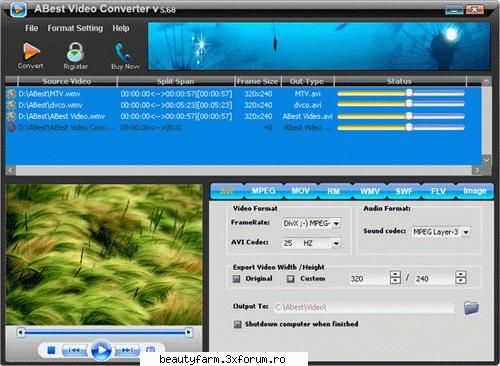Check the Original size checkbox
500x366 pixels.
click(x=236, y=279)
